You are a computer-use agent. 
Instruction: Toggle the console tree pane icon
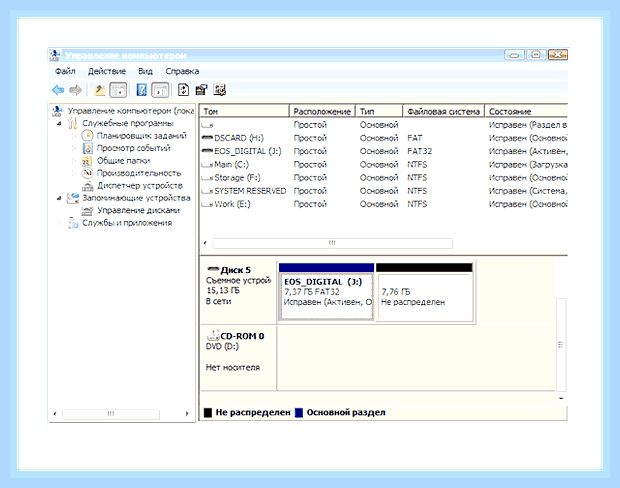(118, 90)
